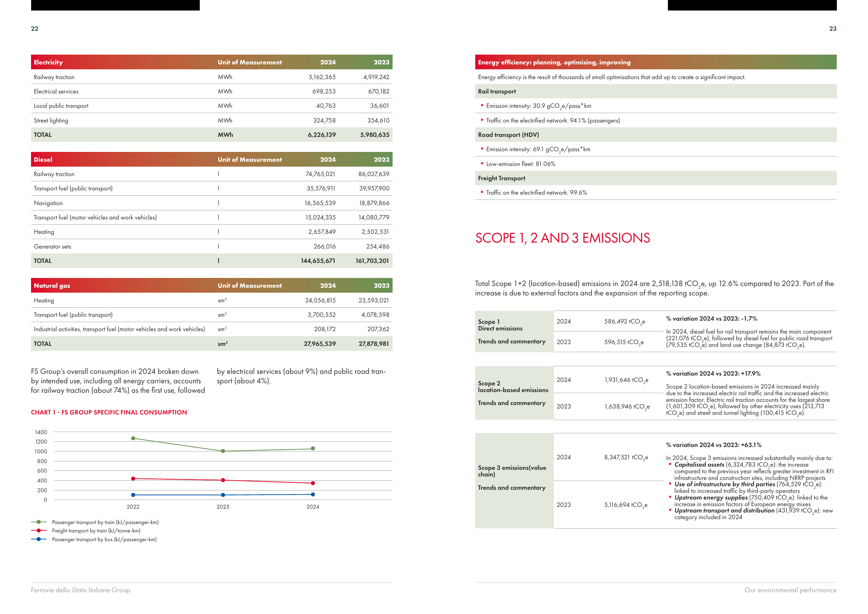The image size is (868, 614).
Task: Select the Street lighting 324,758 value
Action: (324, 120)
